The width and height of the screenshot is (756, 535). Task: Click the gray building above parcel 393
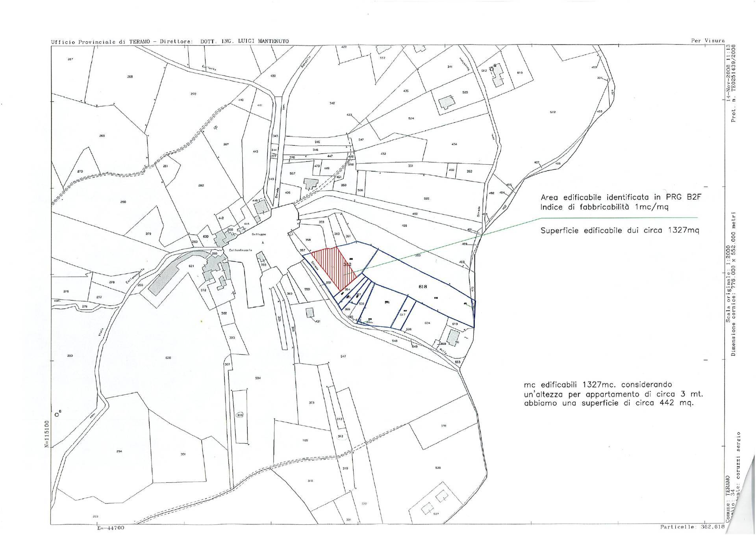click(261, 257)
